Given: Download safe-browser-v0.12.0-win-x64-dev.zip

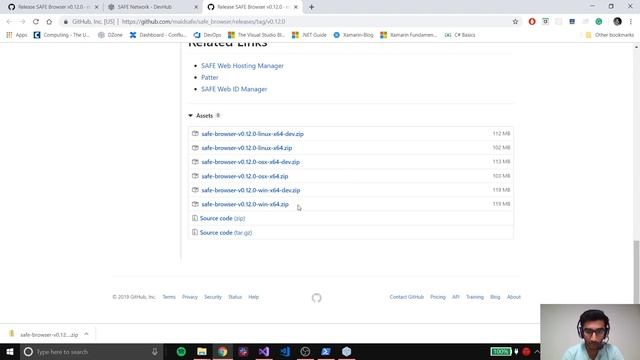Looking at the screenshot, I should 251,190.
